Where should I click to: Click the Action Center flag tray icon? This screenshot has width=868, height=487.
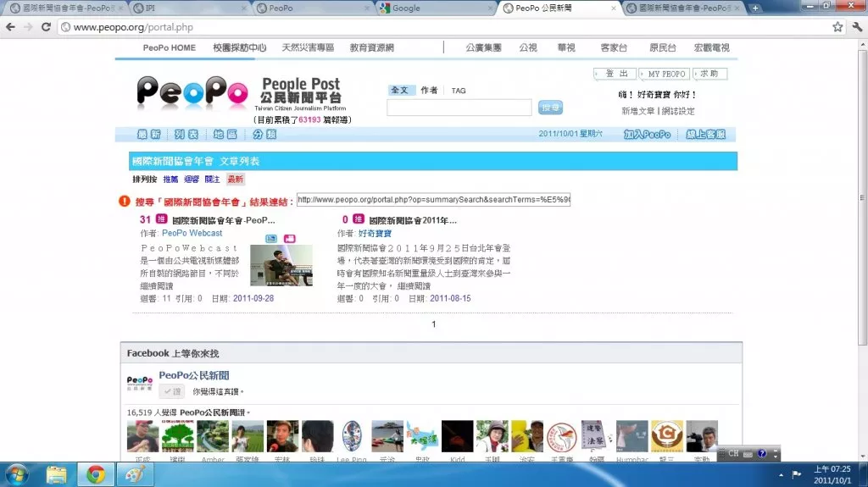(797, 474)
